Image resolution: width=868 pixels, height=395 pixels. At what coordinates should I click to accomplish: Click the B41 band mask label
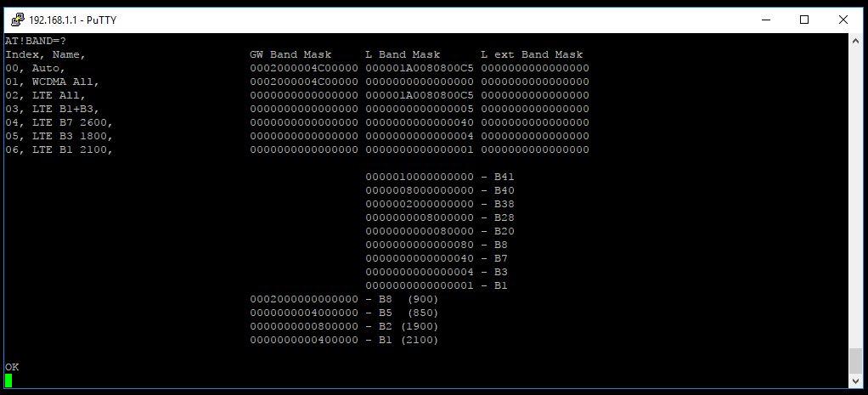504,177
